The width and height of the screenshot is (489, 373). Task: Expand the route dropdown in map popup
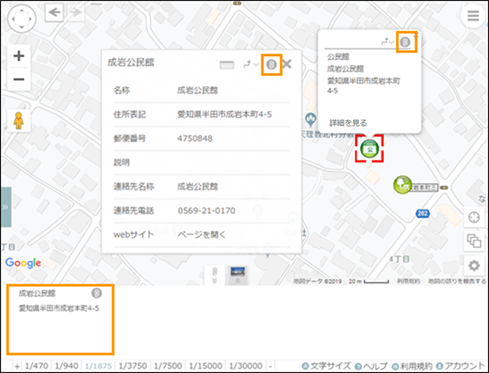click(x=387, y=42)
